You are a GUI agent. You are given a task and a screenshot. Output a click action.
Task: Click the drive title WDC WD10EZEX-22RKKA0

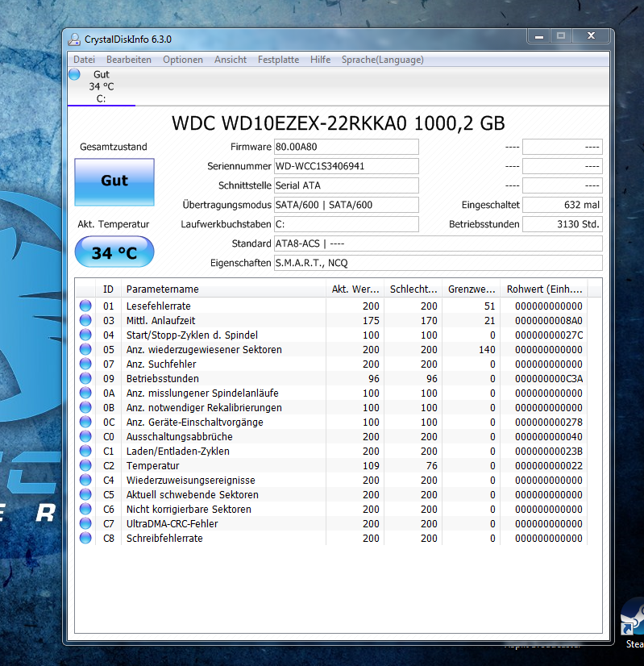tap(338, 123)
